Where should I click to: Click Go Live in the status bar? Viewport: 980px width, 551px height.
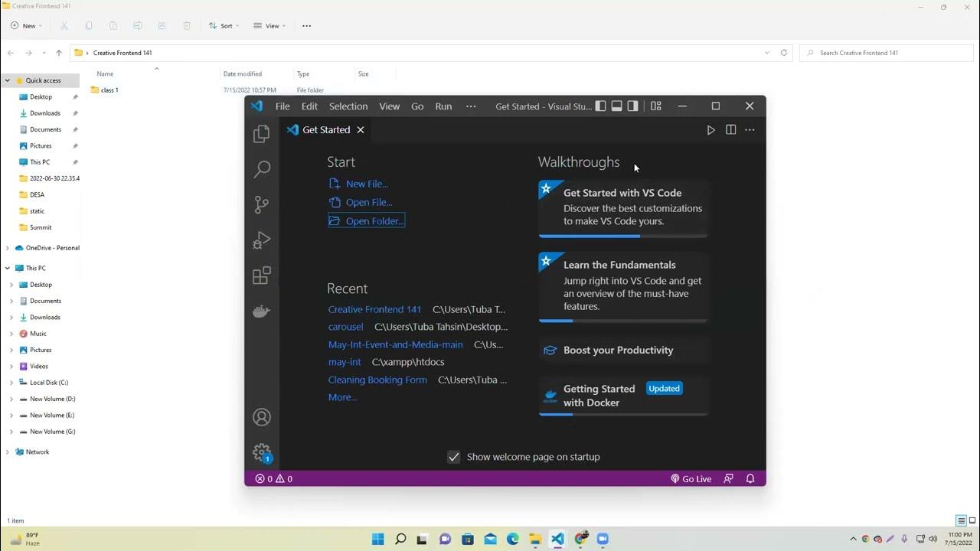[691, 479]
